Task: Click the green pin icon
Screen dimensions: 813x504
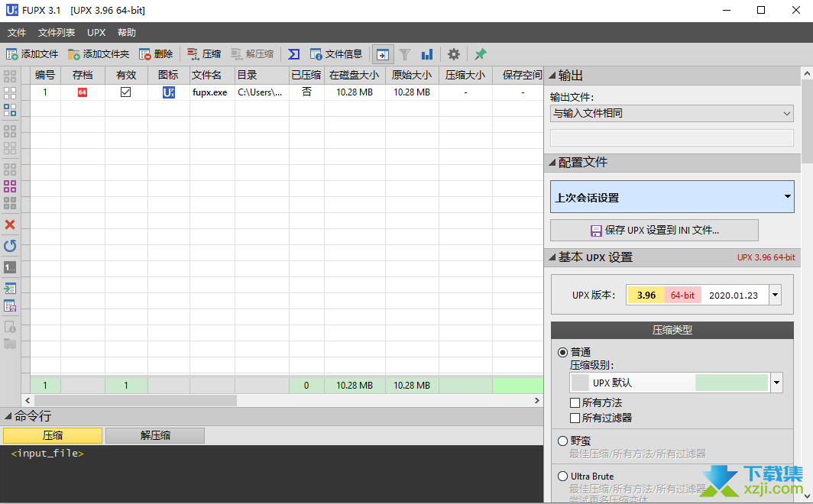Action: pos(480,54)
